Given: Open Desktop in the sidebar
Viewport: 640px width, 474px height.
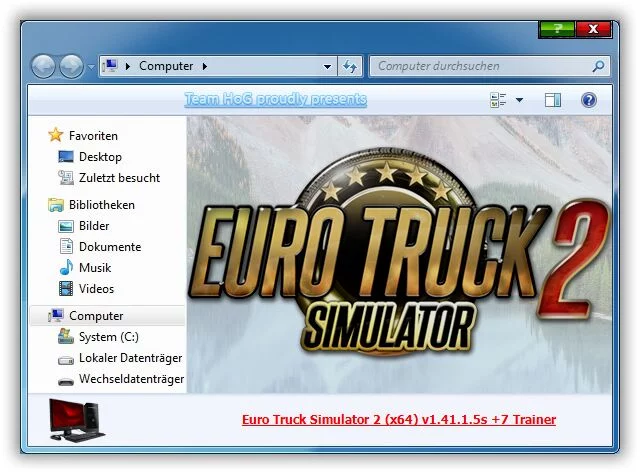Looking at the screenshot, I should pos(100,157).
